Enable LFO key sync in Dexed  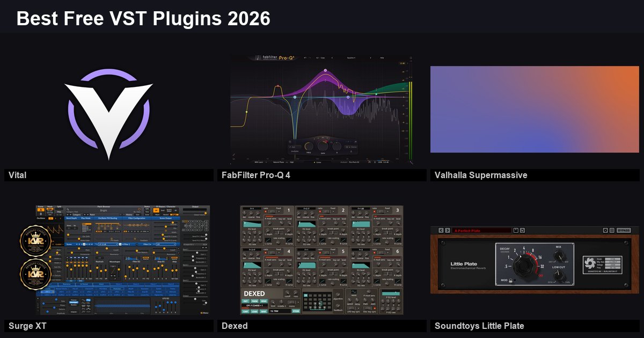[x=351, y=308]
